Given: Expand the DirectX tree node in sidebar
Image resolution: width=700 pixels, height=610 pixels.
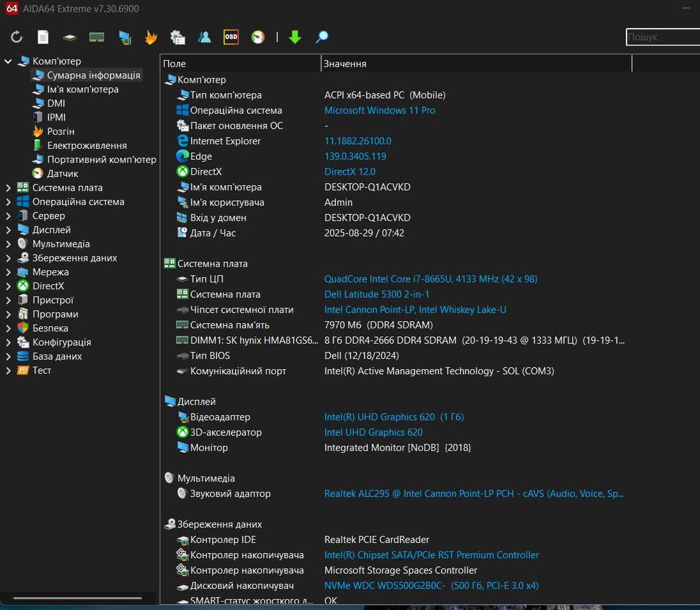Looking at the screenshot, I should tap(8, 286).
